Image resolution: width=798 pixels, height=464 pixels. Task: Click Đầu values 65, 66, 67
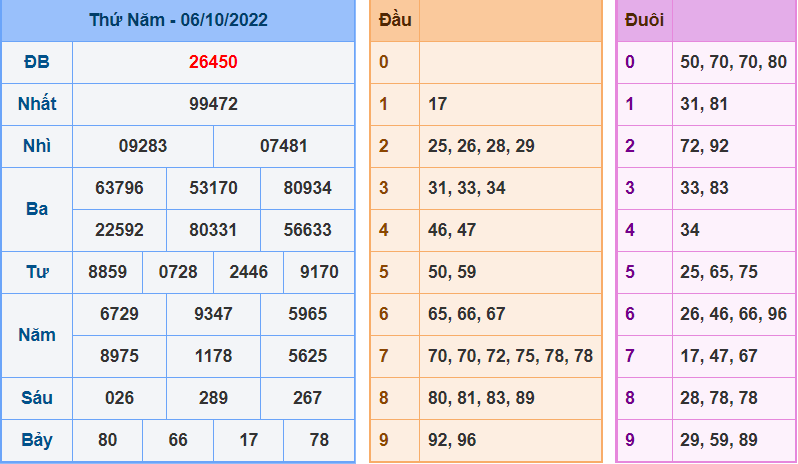coord(467,314)
